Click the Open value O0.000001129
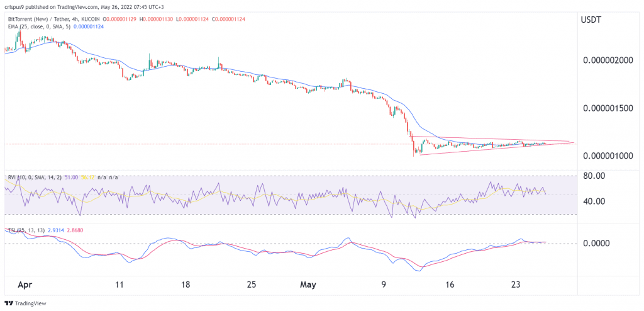 [120, 19]
